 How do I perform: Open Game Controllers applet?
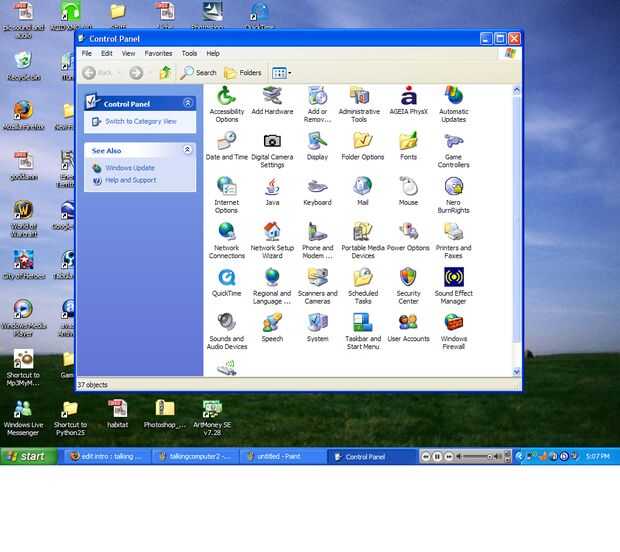tap(454, 149)
